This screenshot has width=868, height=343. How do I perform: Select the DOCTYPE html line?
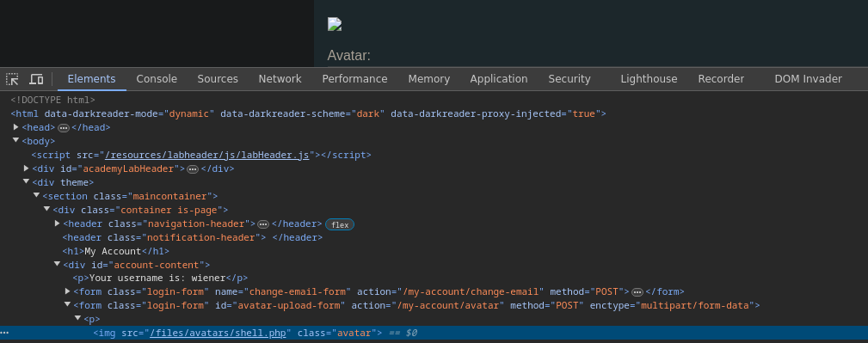[53, 100]
